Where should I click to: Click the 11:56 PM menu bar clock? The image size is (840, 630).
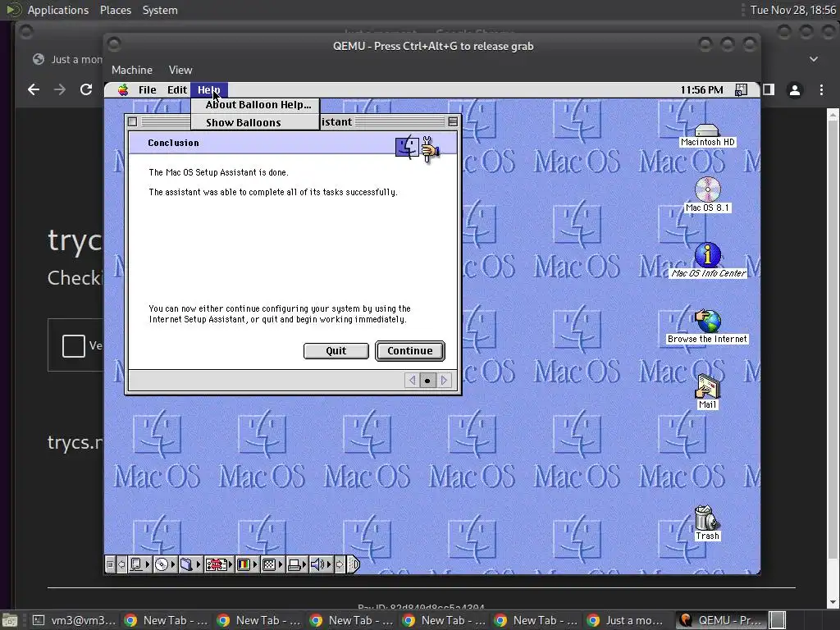pos(701,89)
